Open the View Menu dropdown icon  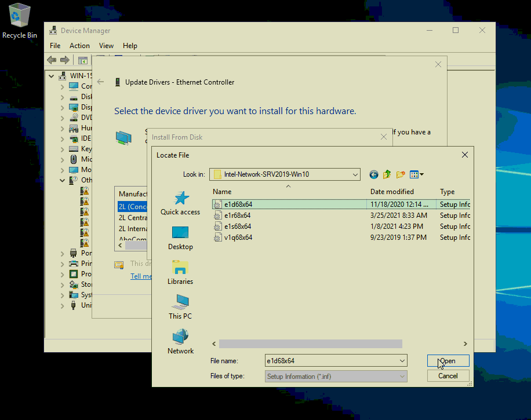417,174
